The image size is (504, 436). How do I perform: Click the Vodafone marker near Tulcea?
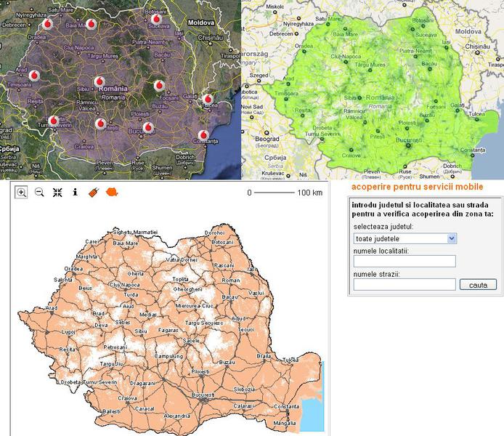(x=207, y=99)
